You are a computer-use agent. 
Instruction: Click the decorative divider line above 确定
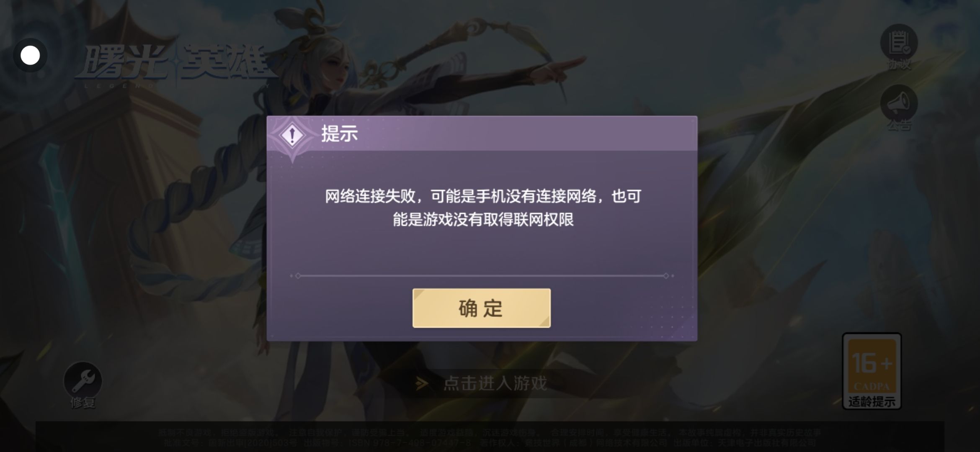pos(482,276)
